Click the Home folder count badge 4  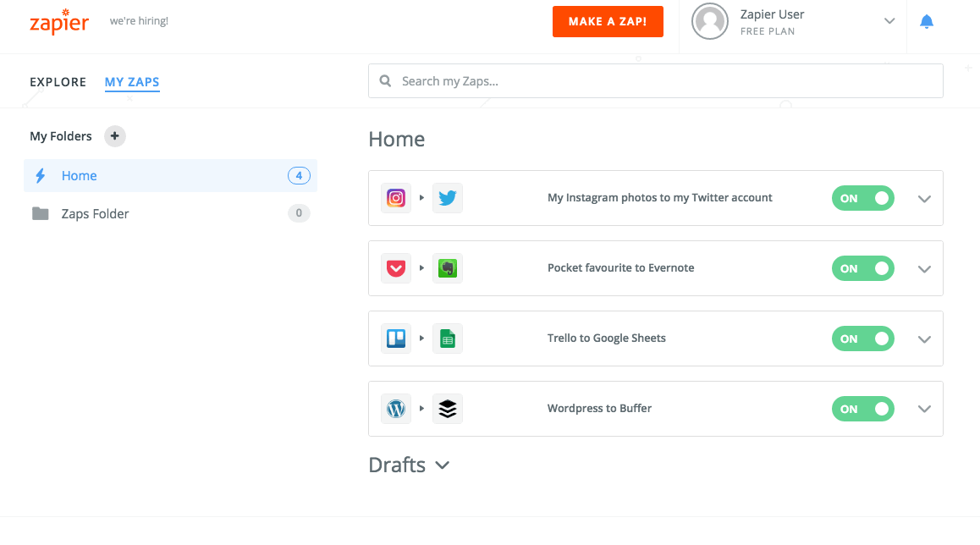(299, 176)
